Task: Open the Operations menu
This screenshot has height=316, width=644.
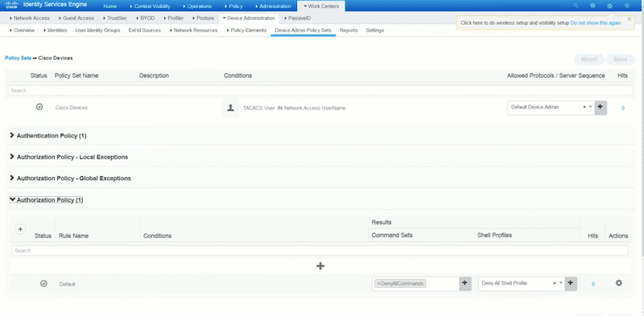Action: (197, 6)
